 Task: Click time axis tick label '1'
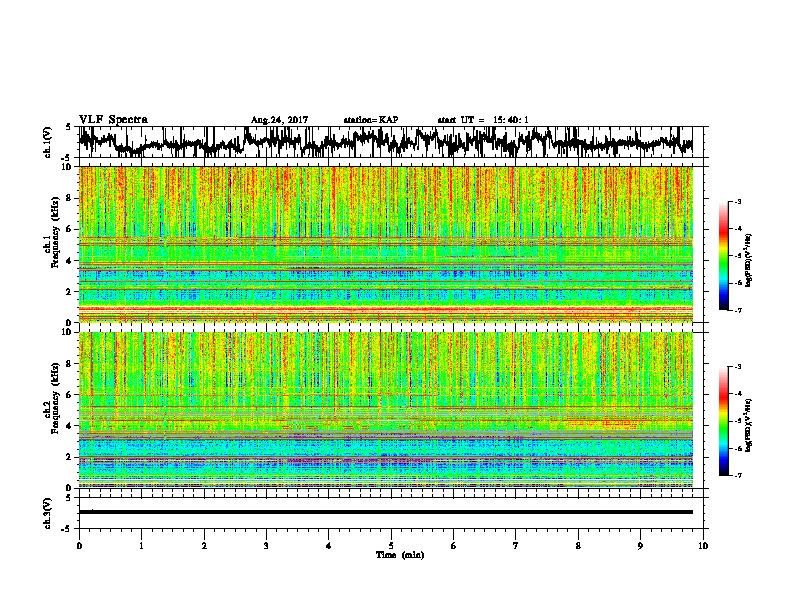coord(141,546)
